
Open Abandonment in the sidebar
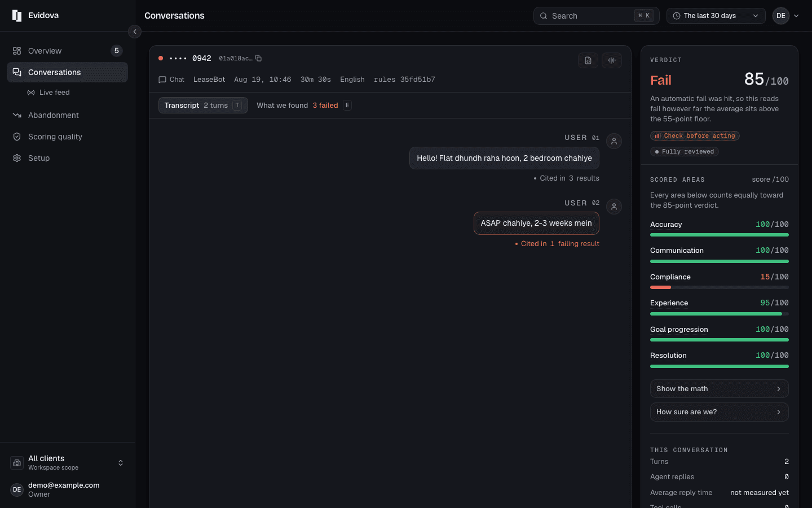click(67, 115)
